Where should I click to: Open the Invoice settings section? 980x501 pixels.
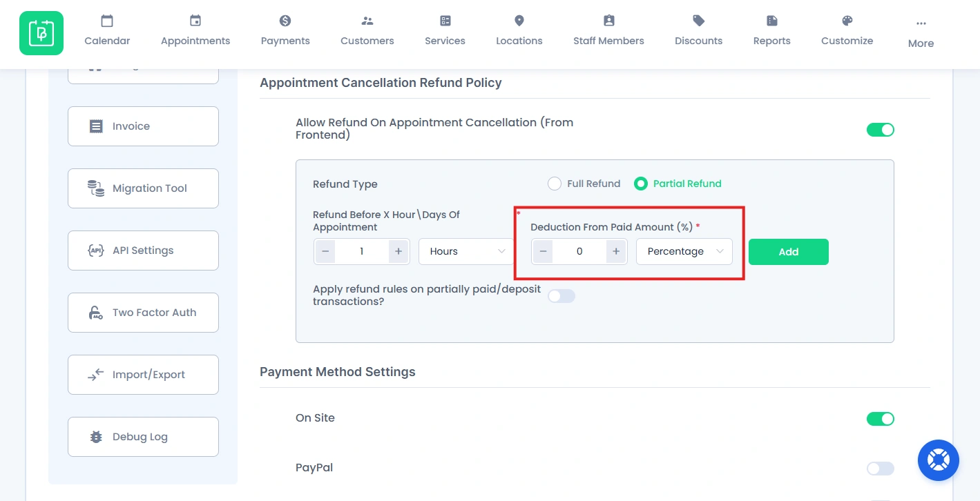[143, 126]
